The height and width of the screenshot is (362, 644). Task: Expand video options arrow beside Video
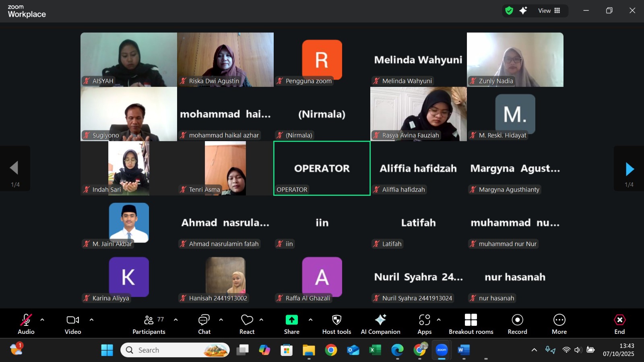91,320
